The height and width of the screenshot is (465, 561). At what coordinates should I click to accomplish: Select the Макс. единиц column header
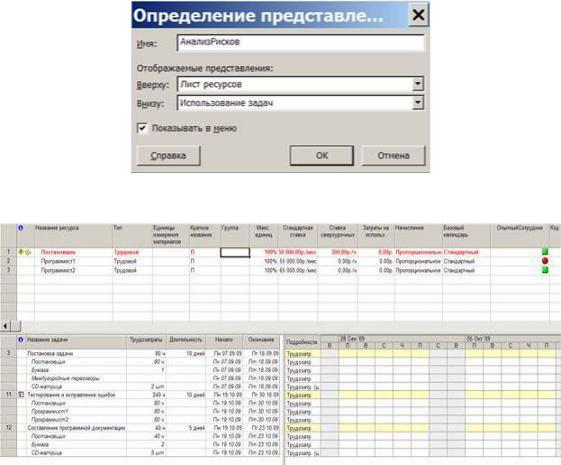tap(264, 236)
